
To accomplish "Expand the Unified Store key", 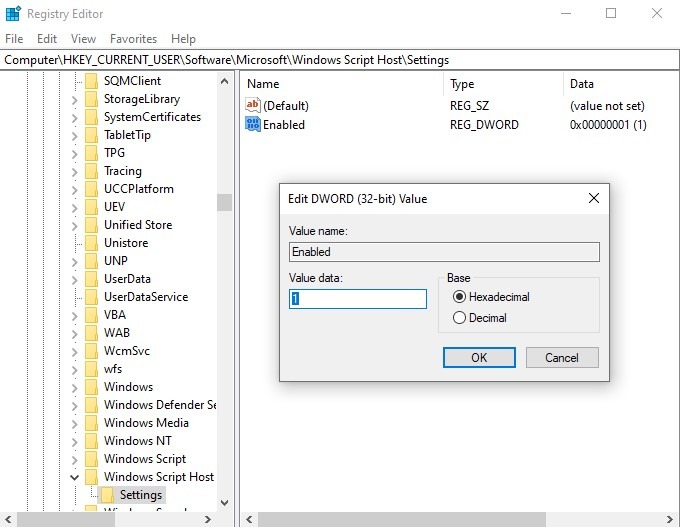I will pos(74,226).
